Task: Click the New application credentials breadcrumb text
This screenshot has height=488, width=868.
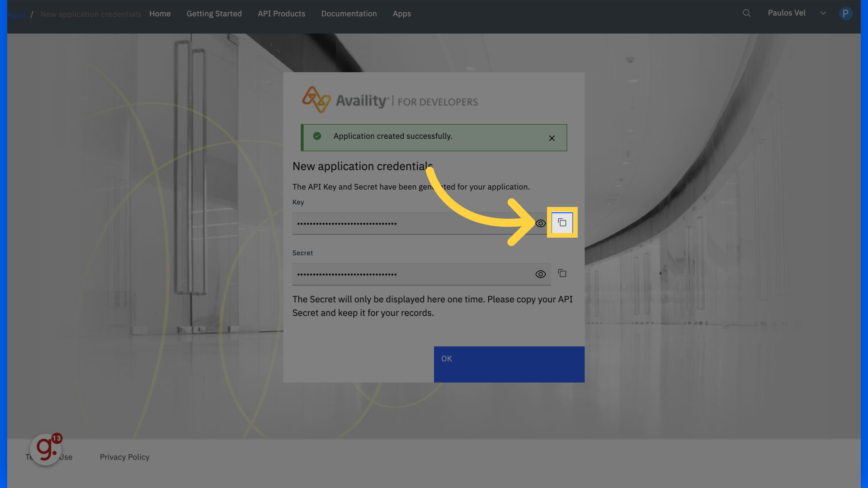Action: pyautogui.click(x=90, y=14)
